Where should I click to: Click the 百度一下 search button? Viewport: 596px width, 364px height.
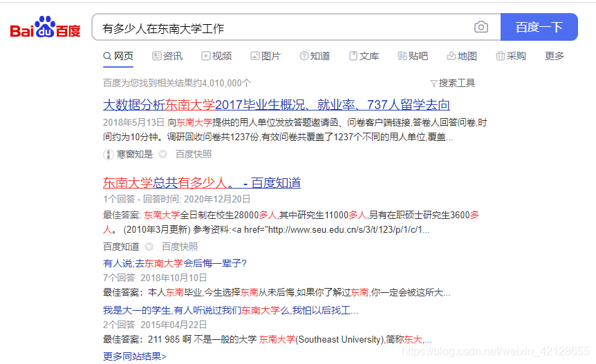click(x=539, y=27)
